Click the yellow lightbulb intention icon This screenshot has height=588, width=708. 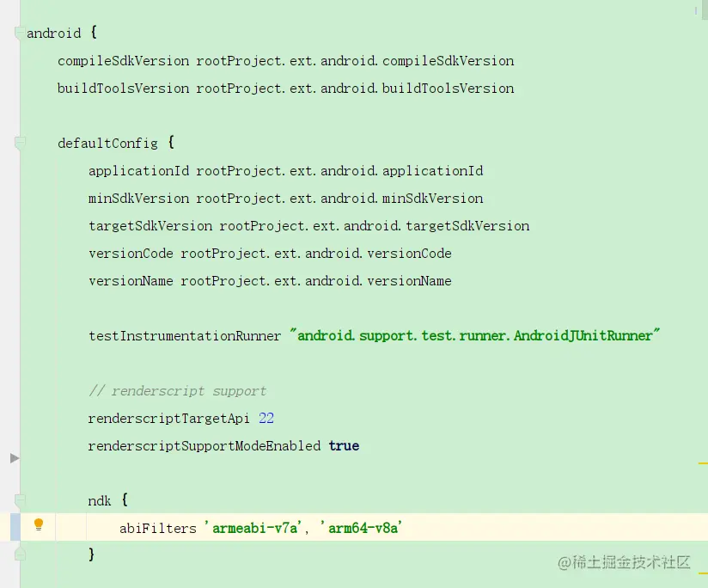click(x=39, y=524)
